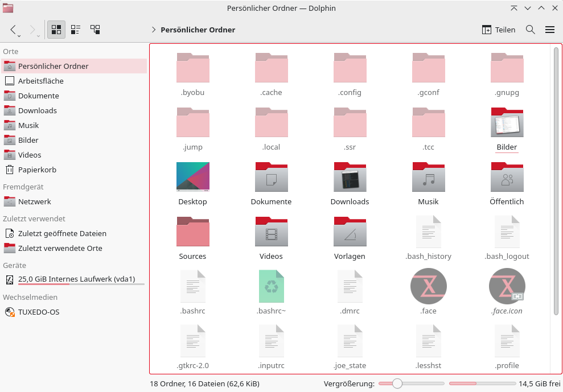Go back using the back arrow
Screen dimensions: 563x392
click(x=13, y=30)
